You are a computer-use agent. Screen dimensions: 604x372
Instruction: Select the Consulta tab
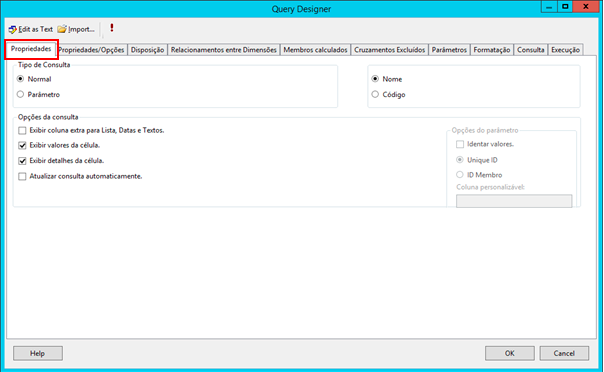point(530,50)
